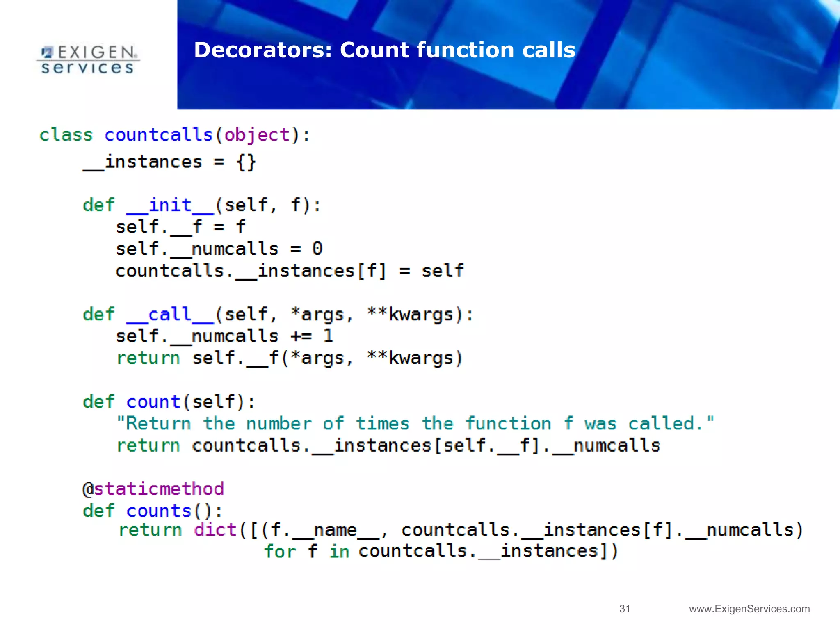The width and height of the screenshot is (840, 630).
Task: Click the 'count' method name
Action: pos(153,402)
